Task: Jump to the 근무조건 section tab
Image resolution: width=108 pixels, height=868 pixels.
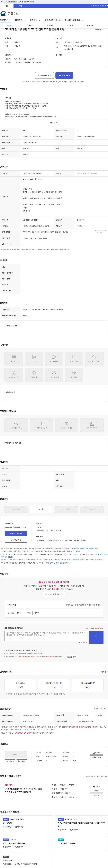Action: point(30,26)
